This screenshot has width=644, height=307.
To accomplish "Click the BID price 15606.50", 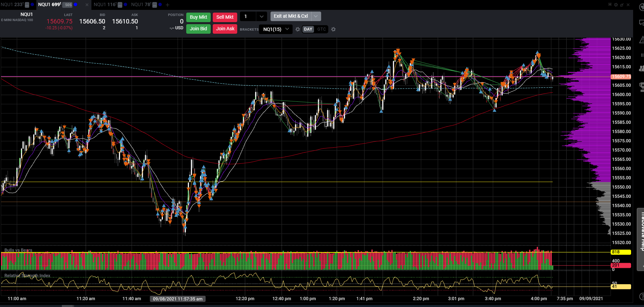I will pos(92,21).
